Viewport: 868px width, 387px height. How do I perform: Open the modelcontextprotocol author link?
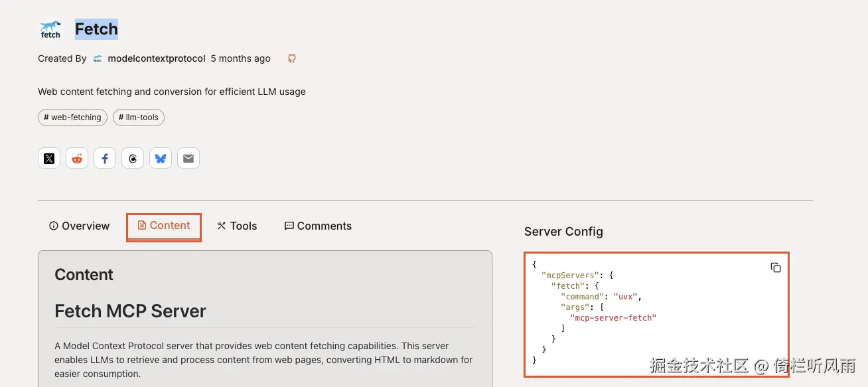[x=157, y=58]
